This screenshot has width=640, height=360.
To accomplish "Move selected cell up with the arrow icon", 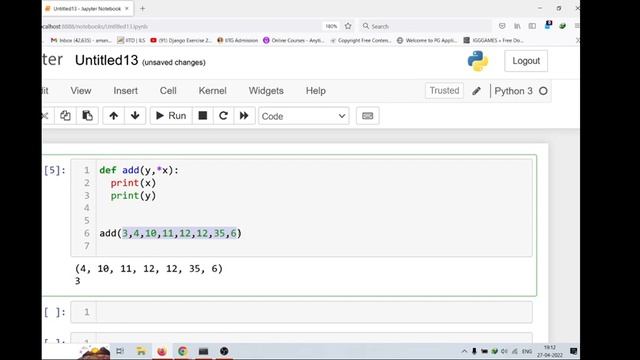I will tap(113, 116).
